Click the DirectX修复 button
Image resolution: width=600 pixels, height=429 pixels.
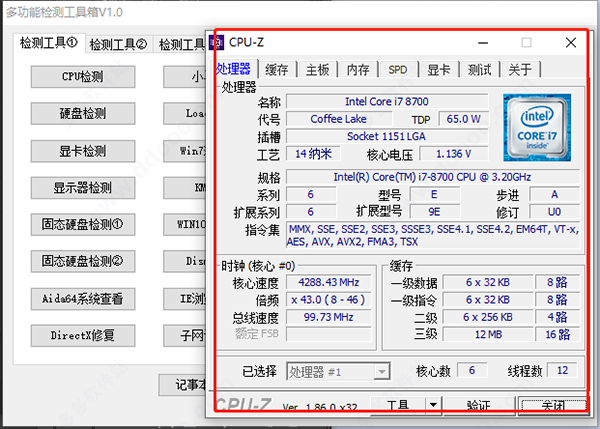pos(83,335)
